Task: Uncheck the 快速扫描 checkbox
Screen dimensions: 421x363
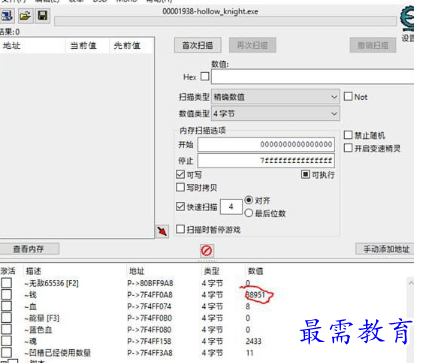Action: coord(180,207)
